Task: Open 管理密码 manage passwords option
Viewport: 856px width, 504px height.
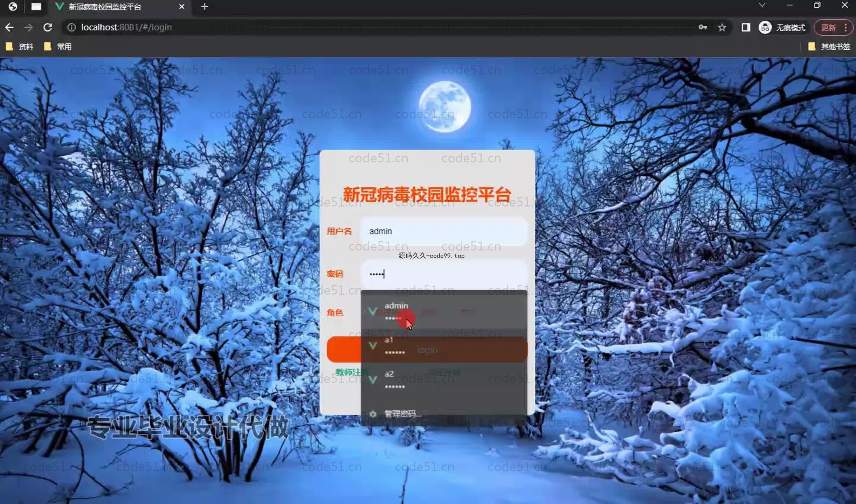Action: click(444, 414)
